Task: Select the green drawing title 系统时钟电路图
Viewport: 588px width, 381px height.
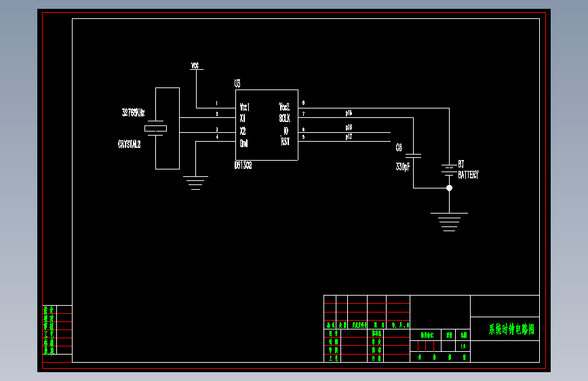Action: [x=511, y=329]
